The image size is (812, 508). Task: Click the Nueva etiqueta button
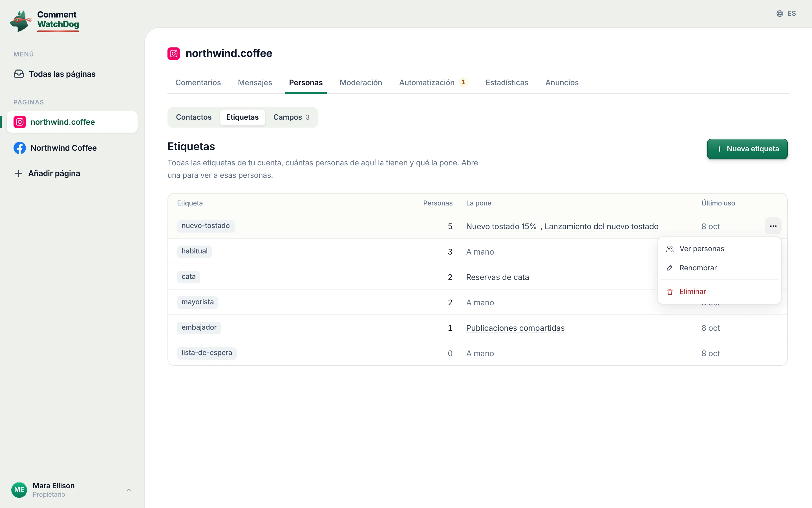[747, 149]
